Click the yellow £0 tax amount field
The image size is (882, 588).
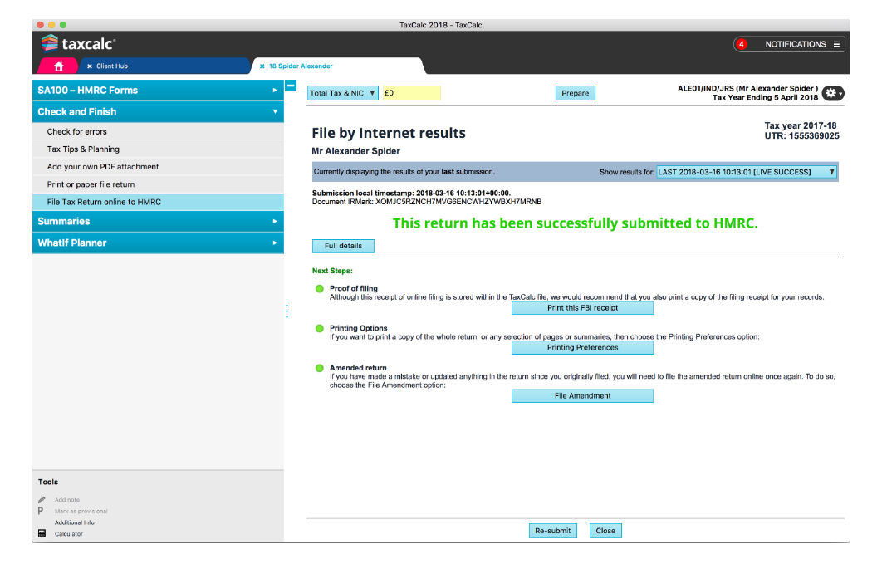(x=410, y=93)
